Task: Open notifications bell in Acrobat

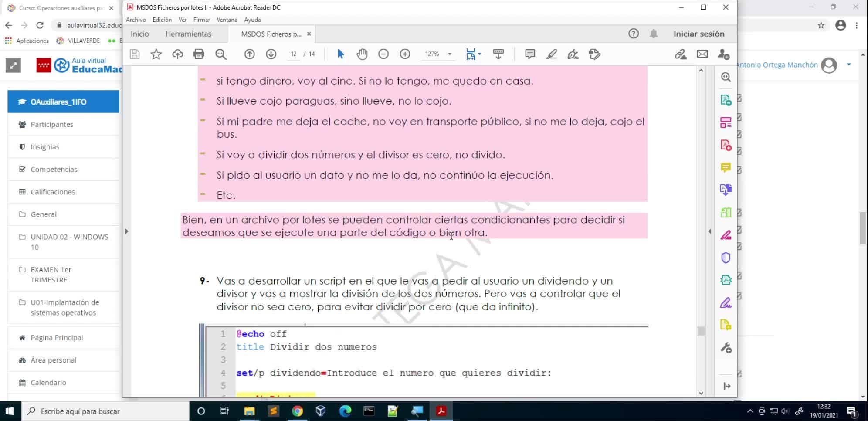Action: tap(654, 34)
